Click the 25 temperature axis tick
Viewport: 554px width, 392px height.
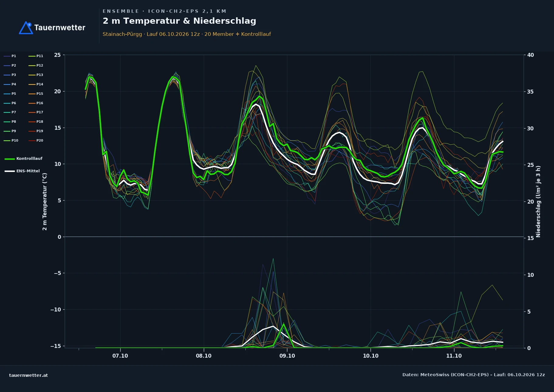click(57, 55)
